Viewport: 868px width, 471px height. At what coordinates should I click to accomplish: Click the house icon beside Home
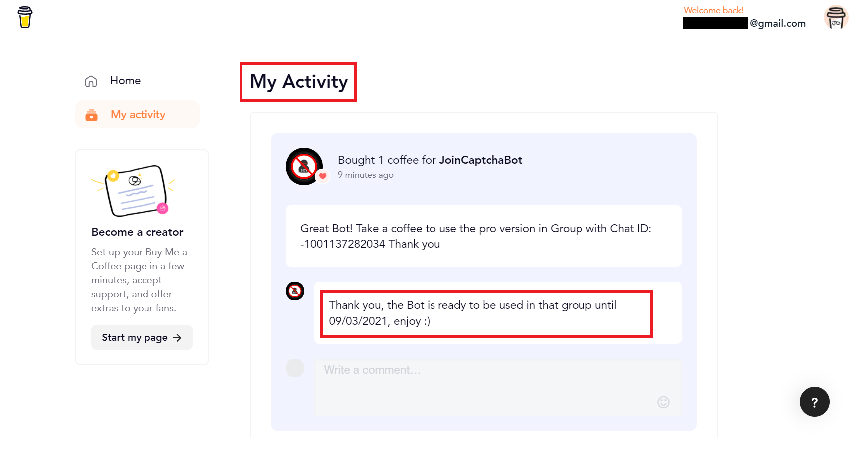click(91, 81)
